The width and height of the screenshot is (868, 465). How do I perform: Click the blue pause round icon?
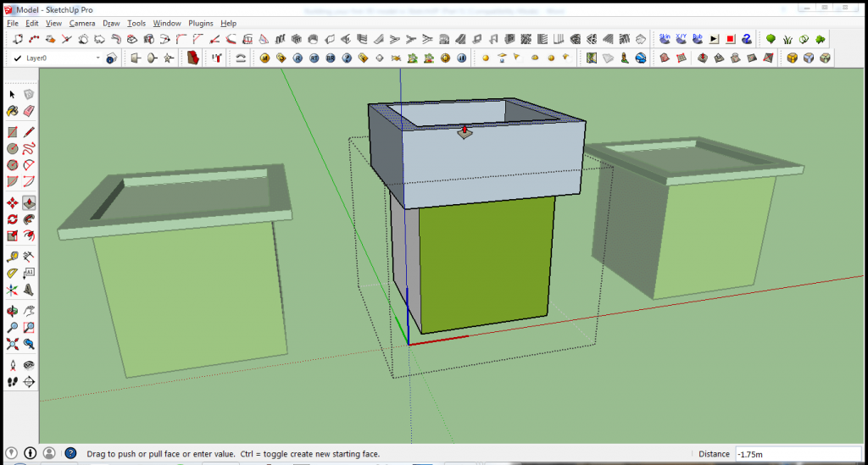[x=462, y=58]
